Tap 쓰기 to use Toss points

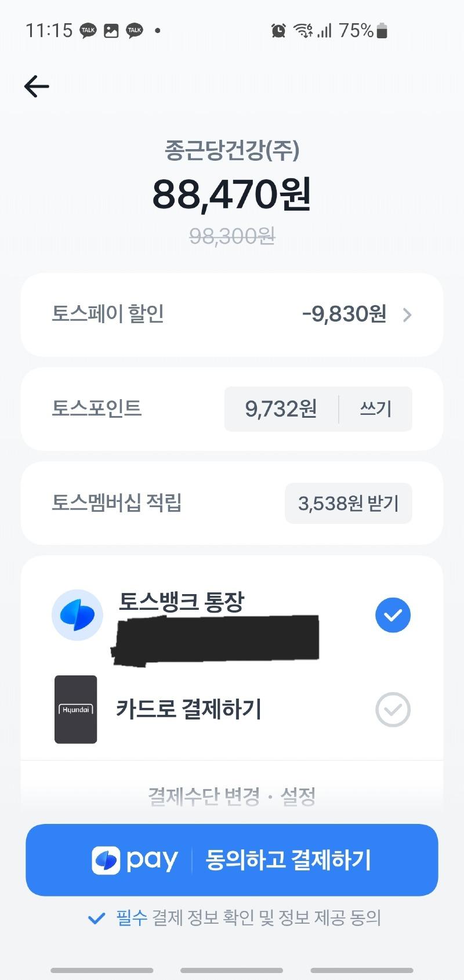(x=376, y=408)
